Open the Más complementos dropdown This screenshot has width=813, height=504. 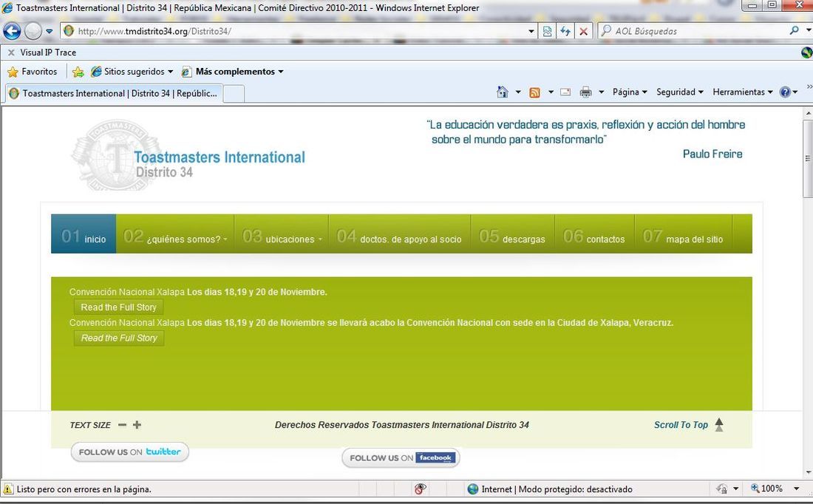(x=232, y=72)
